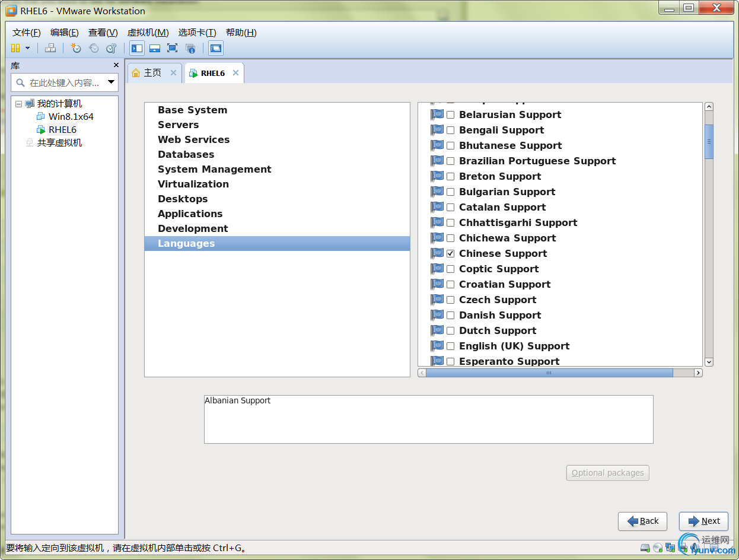Tick the English (UK) Support checkbox

tap(451, 346)
